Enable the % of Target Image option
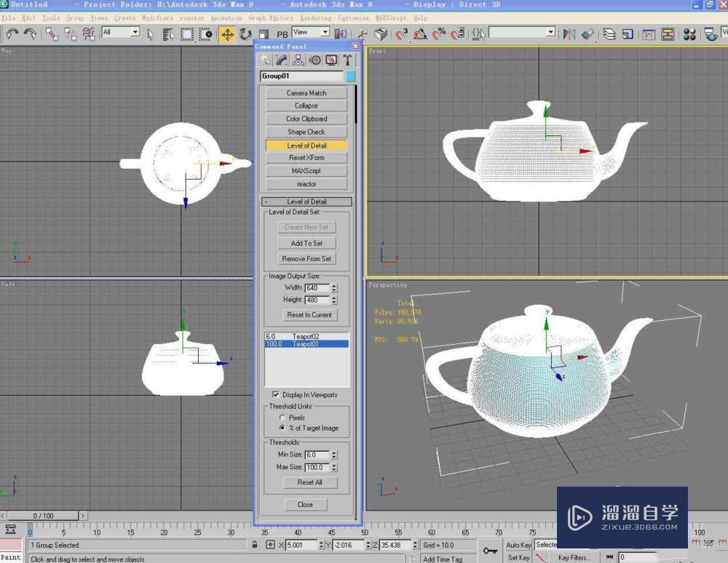 [282, 427]
